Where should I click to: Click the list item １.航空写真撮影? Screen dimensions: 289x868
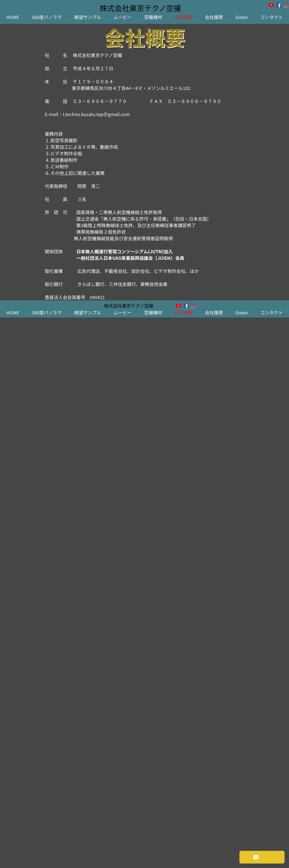[61, 141]
